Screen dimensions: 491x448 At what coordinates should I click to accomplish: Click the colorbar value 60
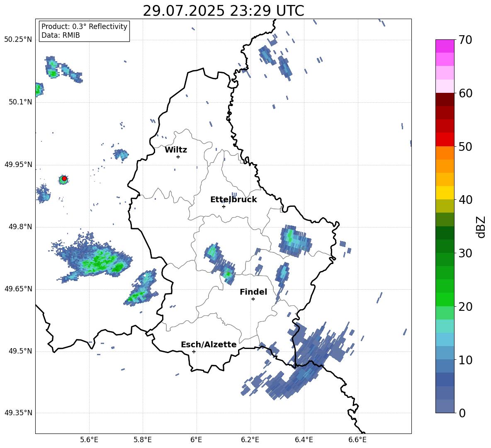click(x=465, y=93)
